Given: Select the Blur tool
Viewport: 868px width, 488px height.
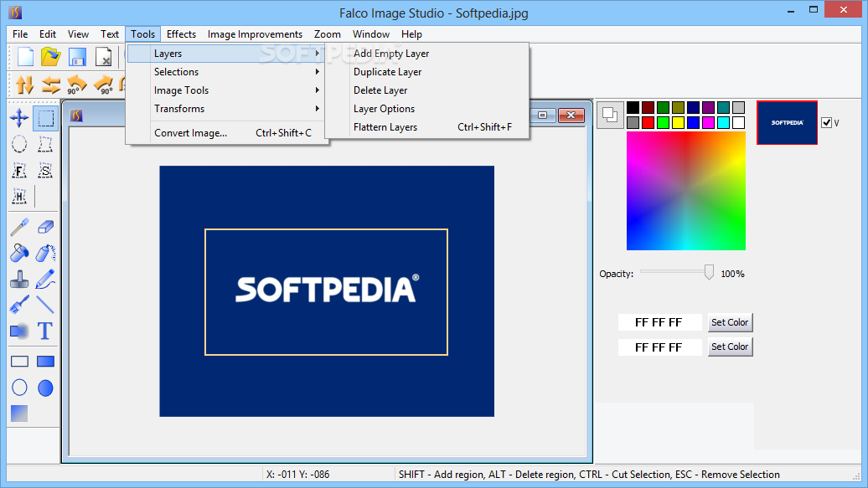Looking at the screenshot, I should point(19,331).
